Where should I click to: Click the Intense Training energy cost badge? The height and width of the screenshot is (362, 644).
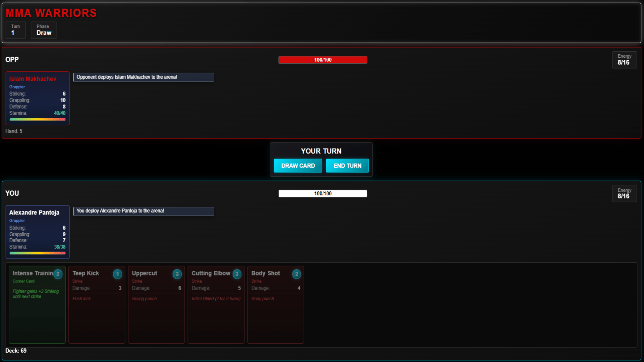point(58,274)
